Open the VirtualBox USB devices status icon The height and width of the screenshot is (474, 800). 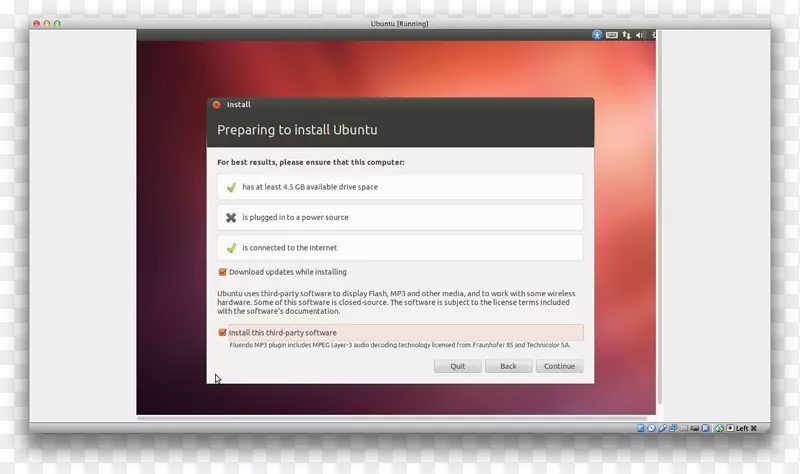point(663,428)
